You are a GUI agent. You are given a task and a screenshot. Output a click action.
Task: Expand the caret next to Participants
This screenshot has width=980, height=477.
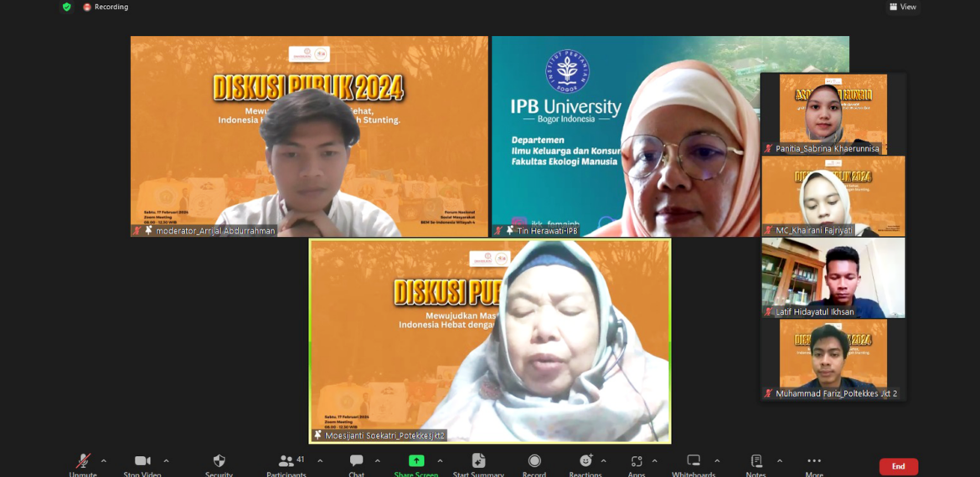(x=320, y=461)
